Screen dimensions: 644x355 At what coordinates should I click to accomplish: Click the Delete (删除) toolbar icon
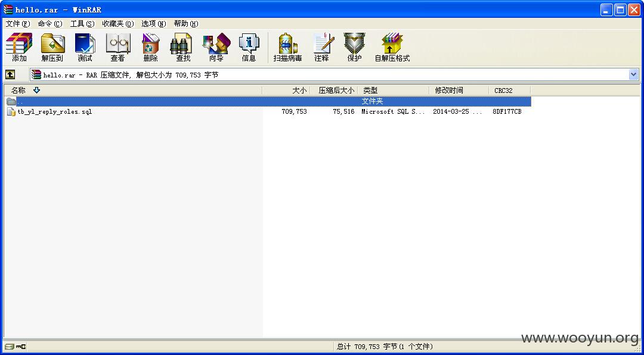151,47
